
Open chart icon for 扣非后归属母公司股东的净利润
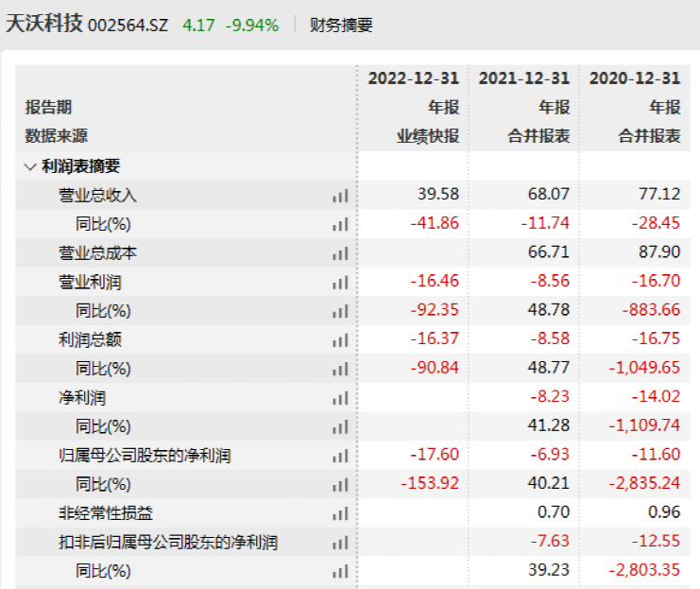[x=340, y=543]
